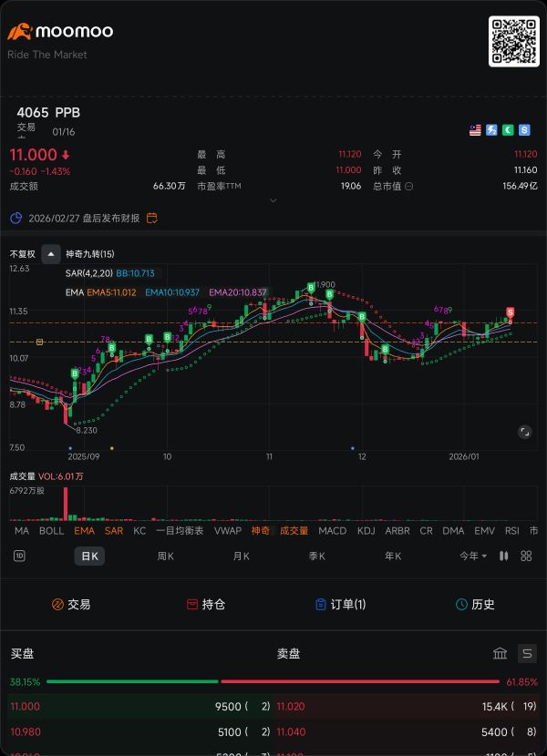The image size is (547, 756).
Task: Switch sub-chart to DMA
Action: click(x=453, y=531)
